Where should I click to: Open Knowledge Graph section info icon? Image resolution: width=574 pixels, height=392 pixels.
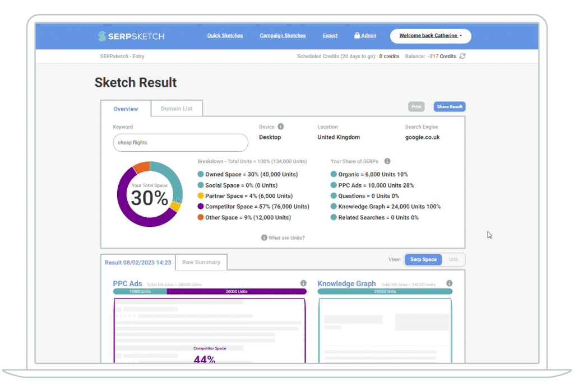point(450,283)
